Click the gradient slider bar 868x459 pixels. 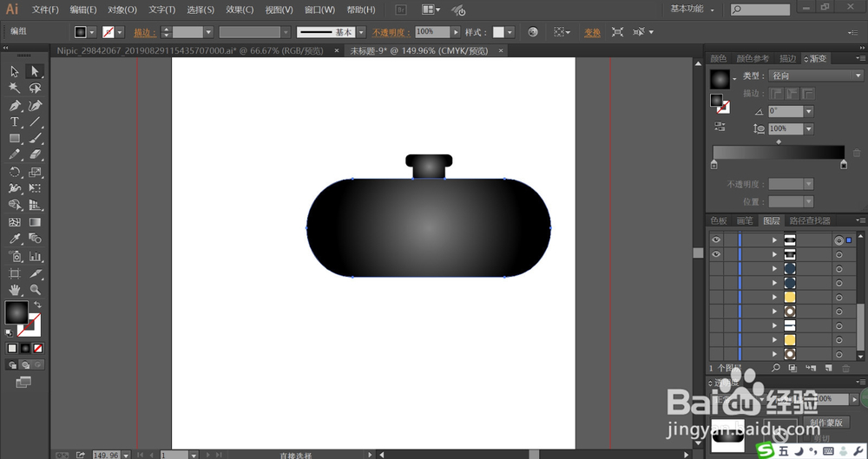pyautogui.click(x=779, y=152)
